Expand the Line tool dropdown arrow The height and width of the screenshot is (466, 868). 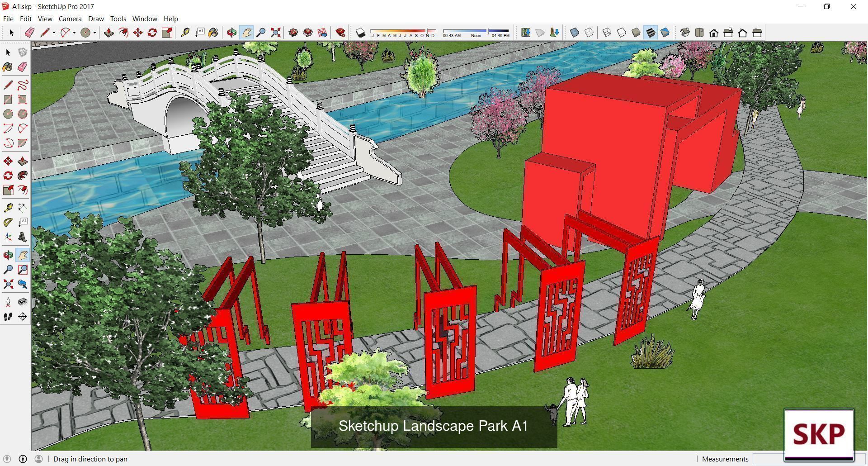[54, 33]
